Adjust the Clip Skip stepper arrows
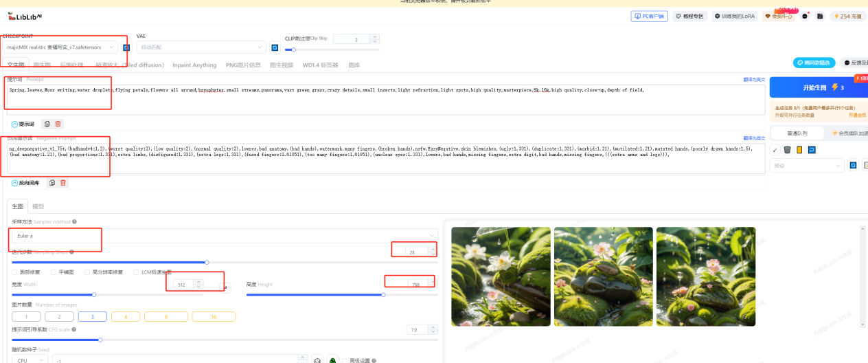Image resolution: width=868 pixels, height=363 pixels. tap(375, 39)
